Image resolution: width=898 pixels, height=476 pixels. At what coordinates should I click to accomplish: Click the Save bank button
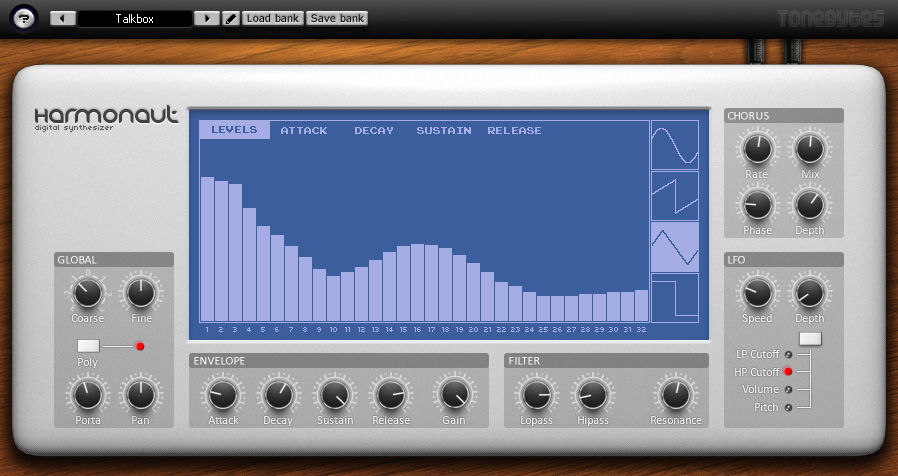(x=337, y=18)
